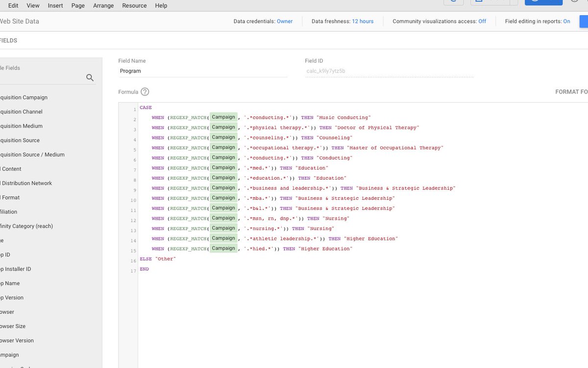Click the '.*athletic leadership.*' pattern
This screenshot has width=588, height=368.
click(284, 239)
